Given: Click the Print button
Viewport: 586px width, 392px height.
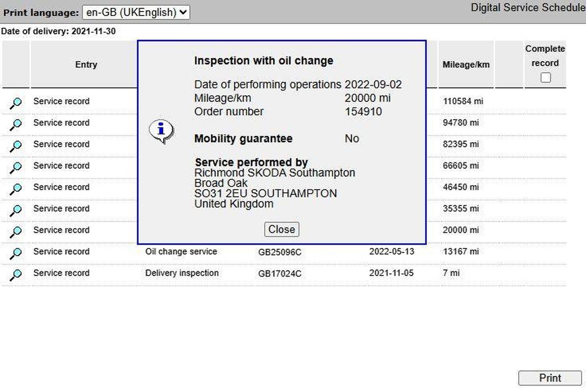Looking at the screenshot, I should (x=550, y=378).
